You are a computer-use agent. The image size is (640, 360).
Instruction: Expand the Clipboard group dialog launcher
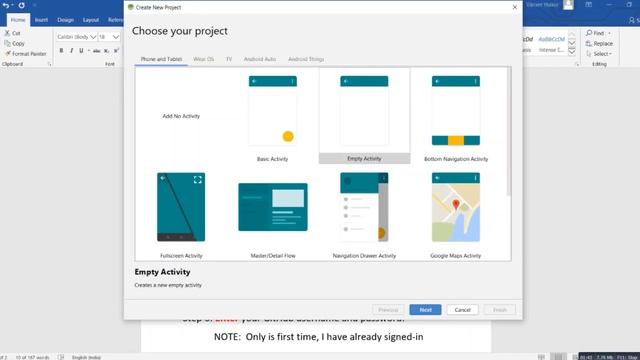(49, 64)
